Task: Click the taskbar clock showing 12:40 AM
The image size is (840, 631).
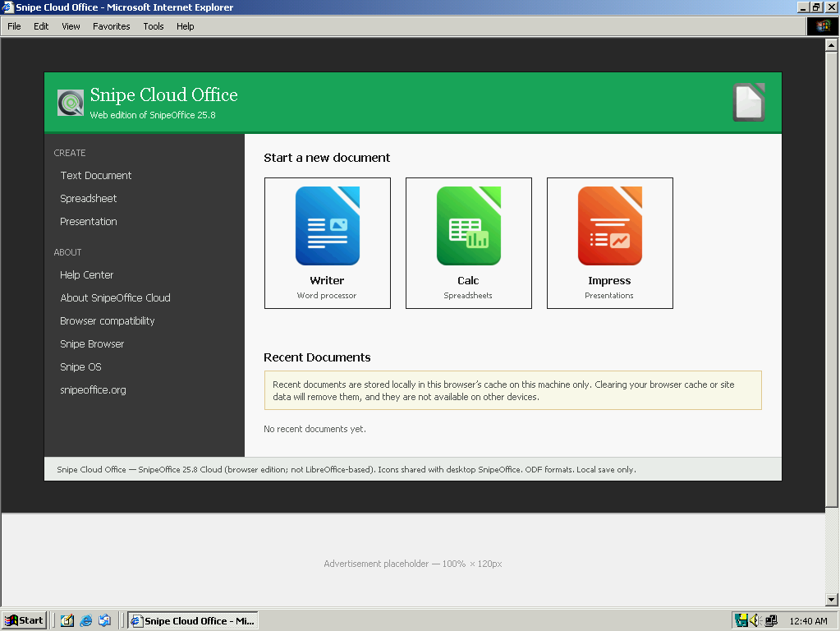Action: pyautogui.click(x=808, y=621)
